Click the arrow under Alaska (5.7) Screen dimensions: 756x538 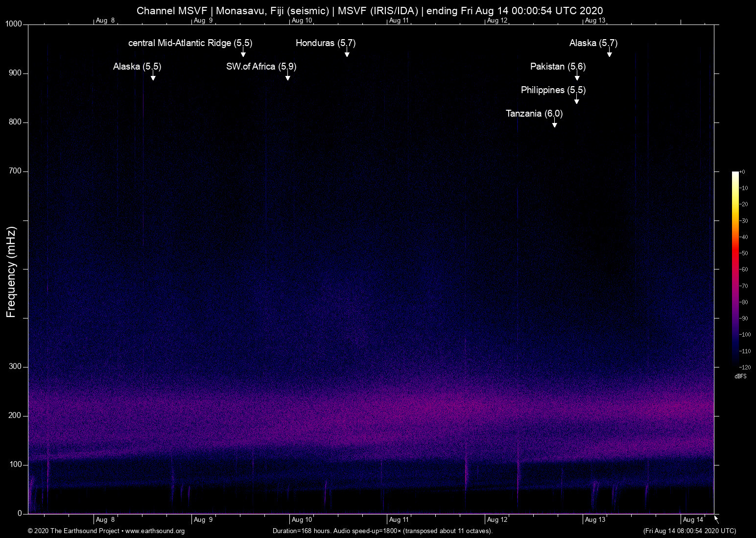609,53
